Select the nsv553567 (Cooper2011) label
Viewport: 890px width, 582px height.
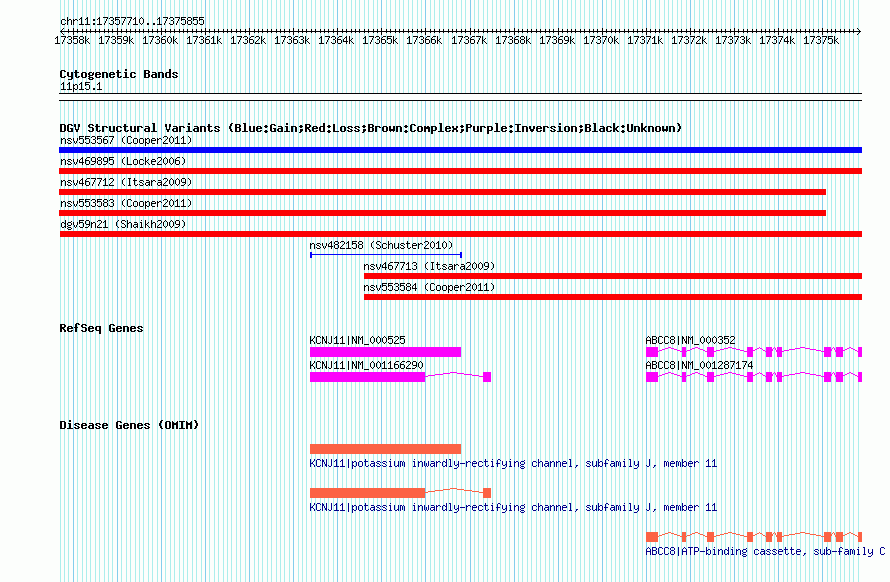[x=126, y=140]
